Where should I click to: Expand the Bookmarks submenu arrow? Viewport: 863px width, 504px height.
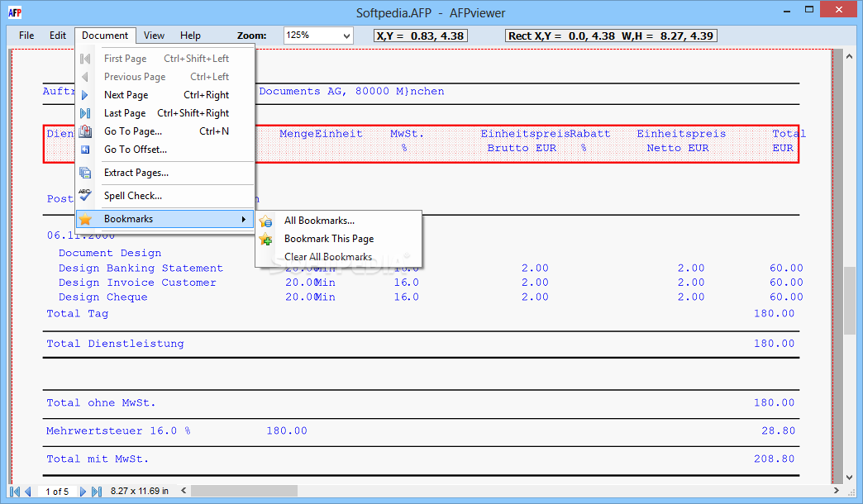[243, 219]
